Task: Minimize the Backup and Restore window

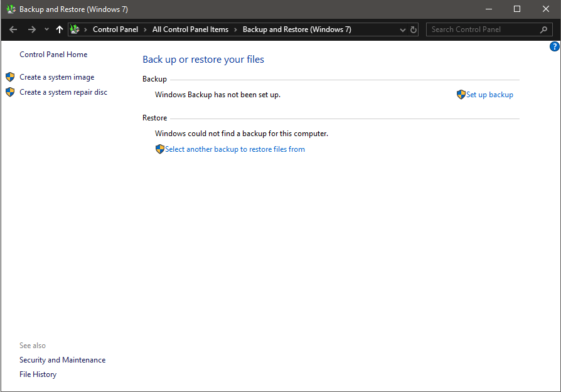Action: [x=489, y=9]
